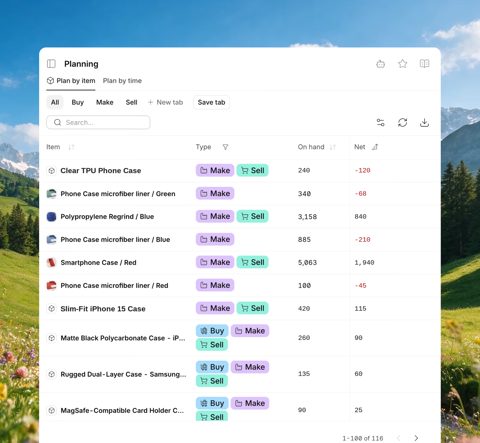This screenshot has width=480, height=443.
Task: Click the Rugged Dual-Layer Case item icon
Action: click(x=52, y=374)
